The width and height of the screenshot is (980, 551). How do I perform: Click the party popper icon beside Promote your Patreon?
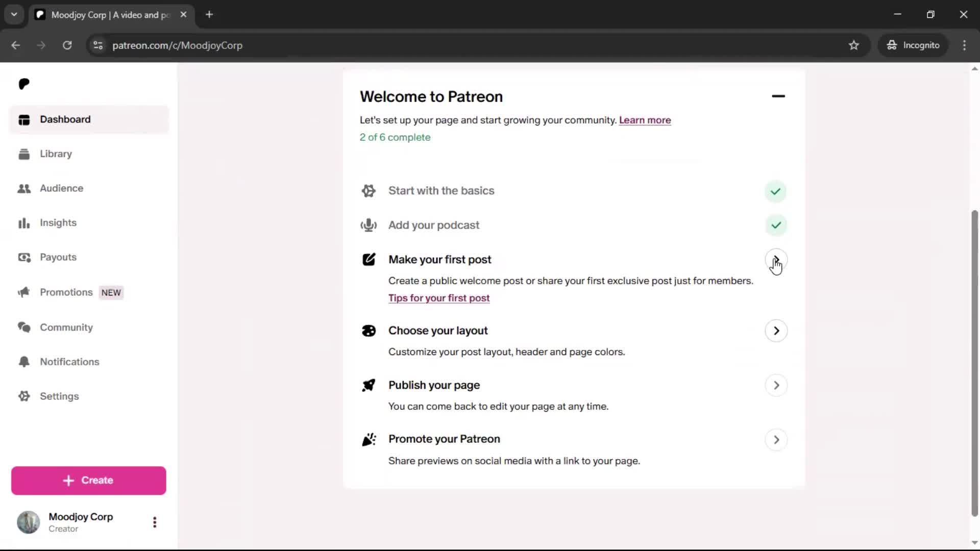click(369, 439)
